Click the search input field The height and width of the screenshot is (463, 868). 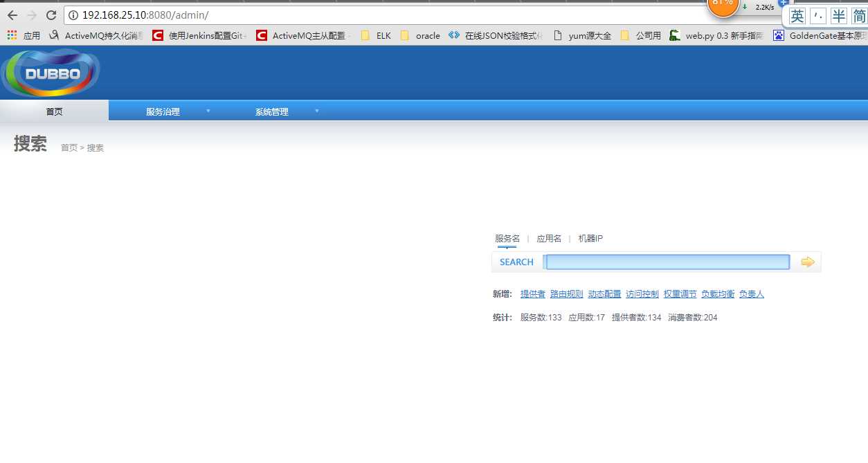(667, 262)
